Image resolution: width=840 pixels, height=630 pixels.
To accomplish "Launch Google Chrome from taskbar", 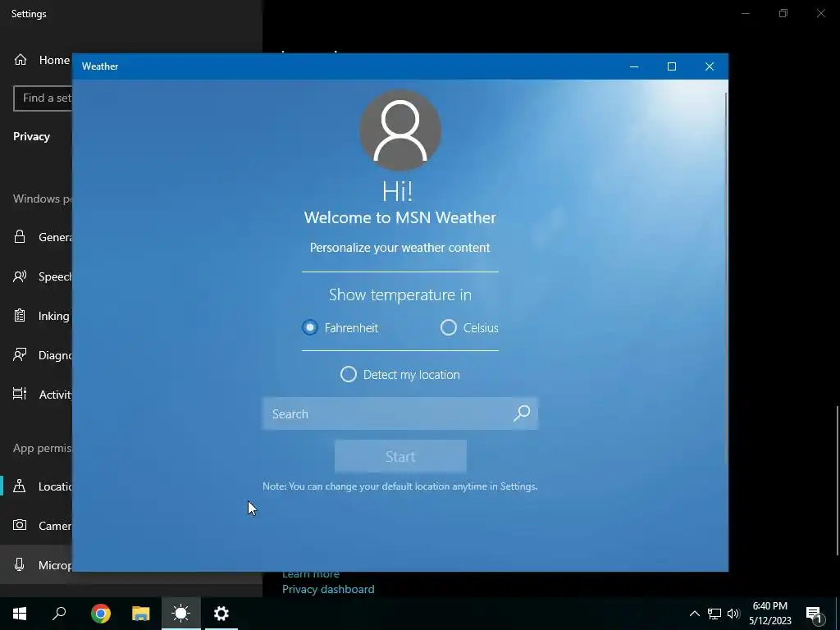I will coord(100,614).
